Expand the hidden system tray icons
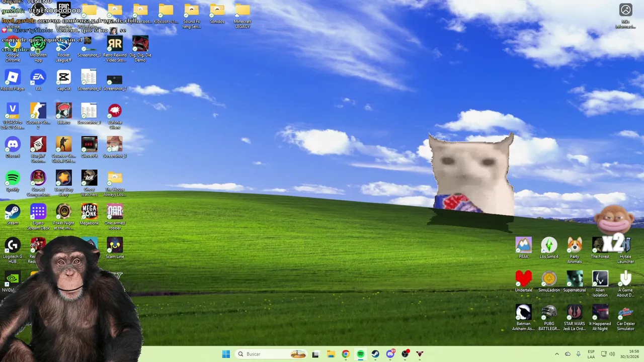The height and width of the screenshot is (362, 644). point(556,354)
